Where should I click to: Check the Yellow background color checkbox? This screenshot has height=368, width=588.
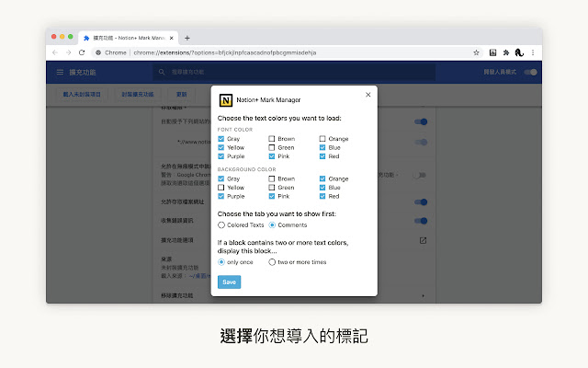pos(221,188)
